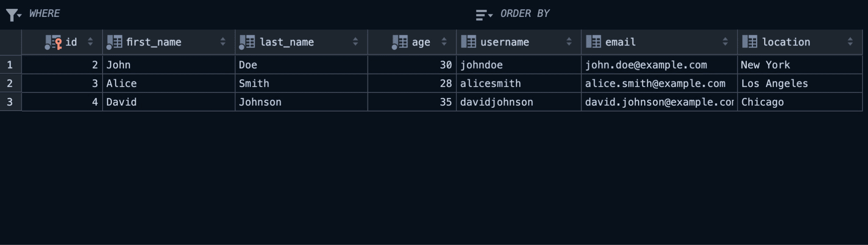868x245 pixels.
Task: Select the cell containing Los Angeles
Action: [774, 84]
